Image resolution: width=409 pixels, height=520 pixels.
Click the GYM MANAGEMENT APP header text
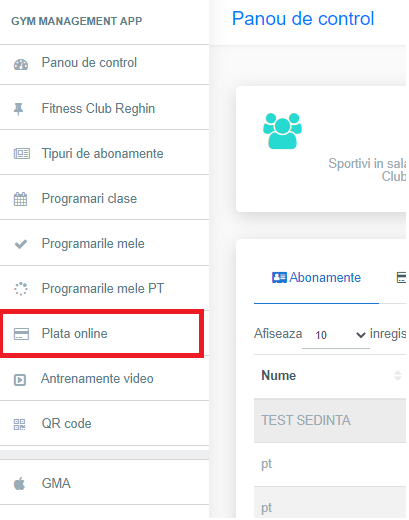point(77,21)
